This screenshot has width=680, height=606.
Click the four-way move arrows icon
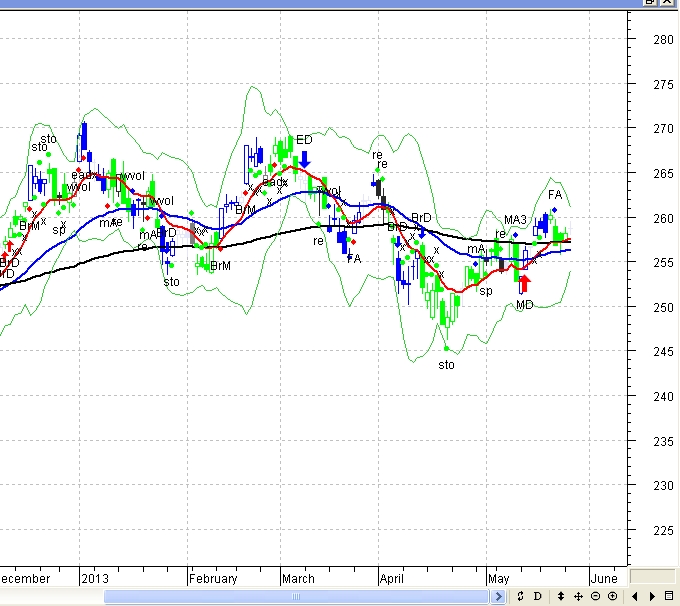point(578,597)
